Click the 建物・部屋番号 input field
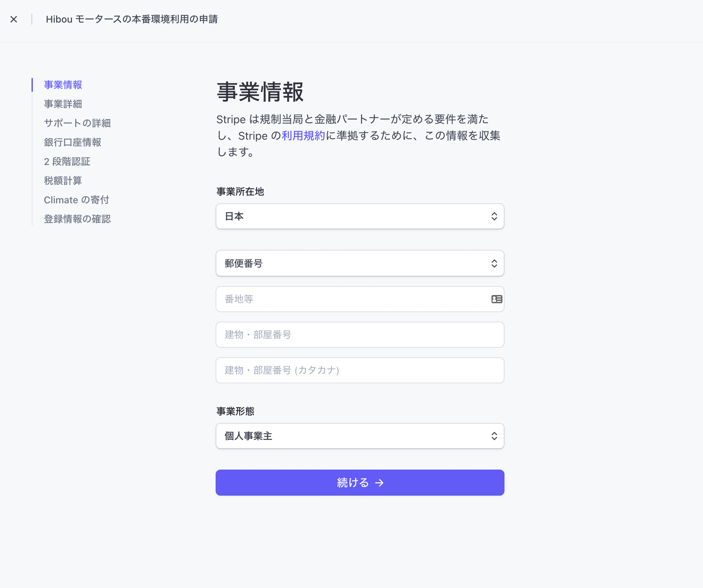The width and height of the screenshot is (703, 588). pyautogui.click(x=359, y=335)
